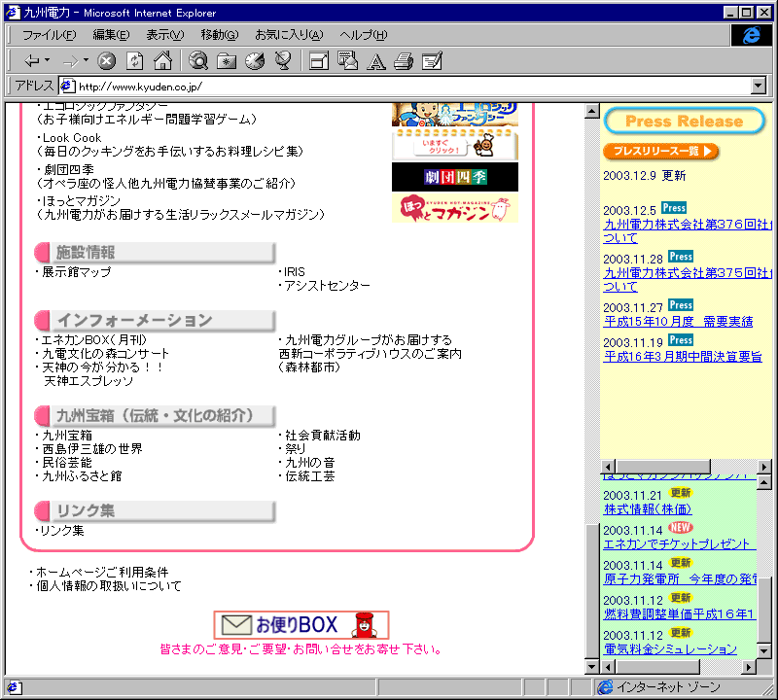Open the ヘルプ menu
The image size is (778, 700).
click(363, 35)
